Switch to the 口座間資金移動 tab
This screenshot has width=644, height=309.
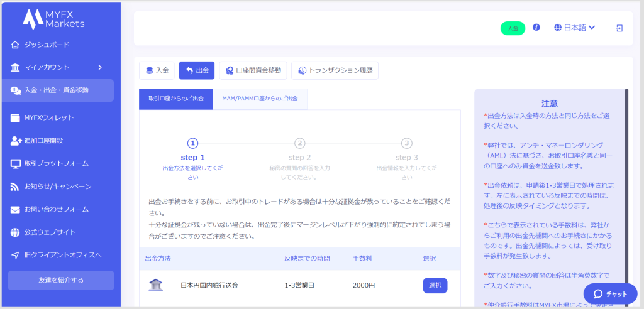[x=253, y=70]
